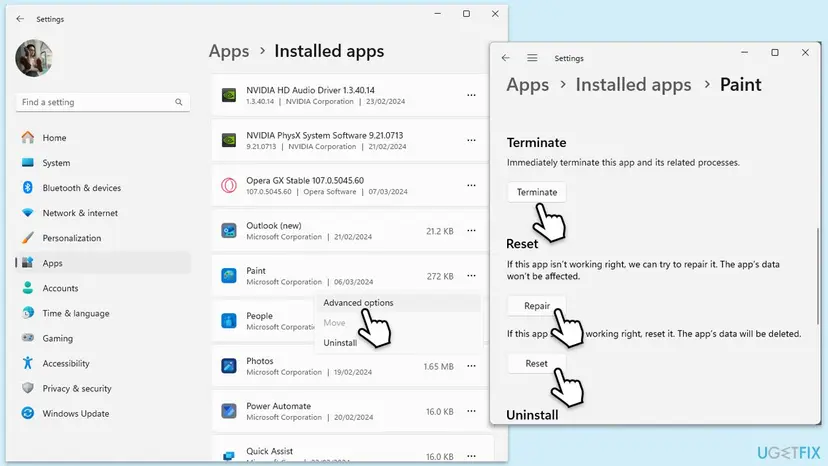Viewport: 828px width, 466px height.
Task: Click the Find a setting search box
Action: 102,102
